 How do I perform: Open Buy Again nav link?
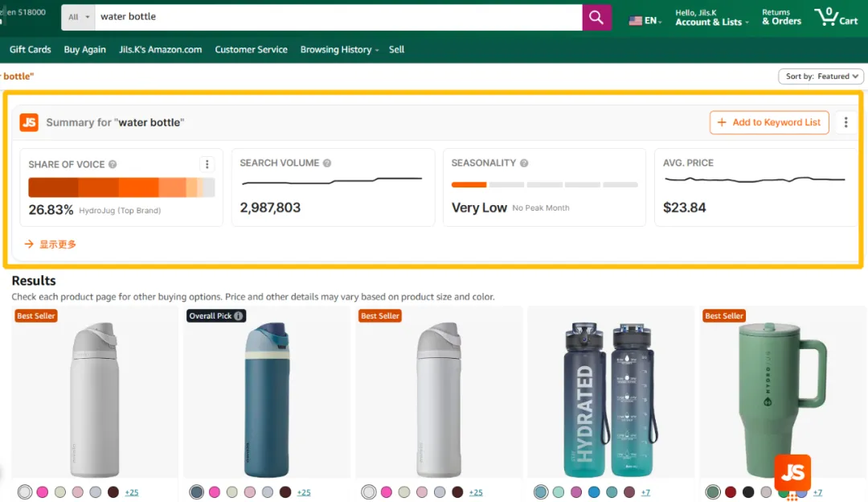tap(84, 49)
